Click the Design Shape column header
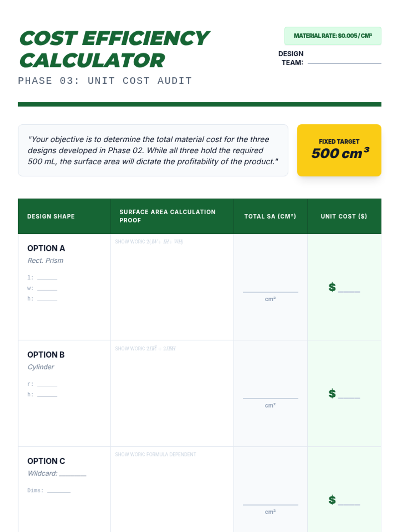The height and width of the screenshot is (532, 399). pyautogui.click(x=51, y=216)
